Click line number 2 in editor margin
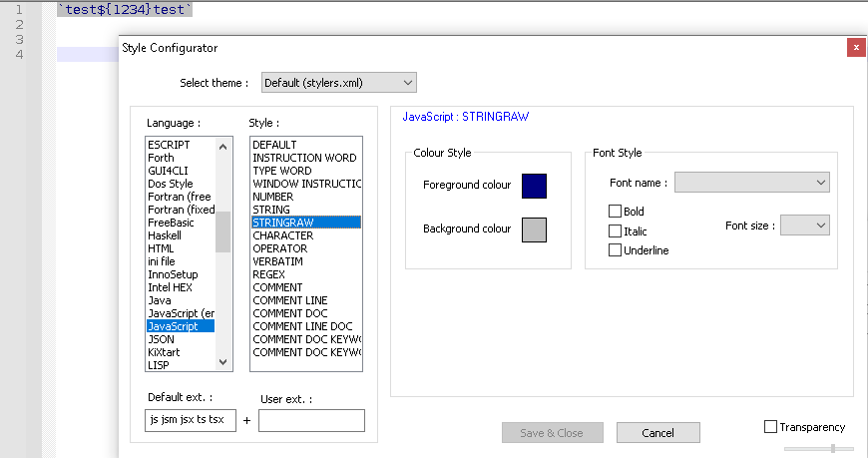 point(19,24)
